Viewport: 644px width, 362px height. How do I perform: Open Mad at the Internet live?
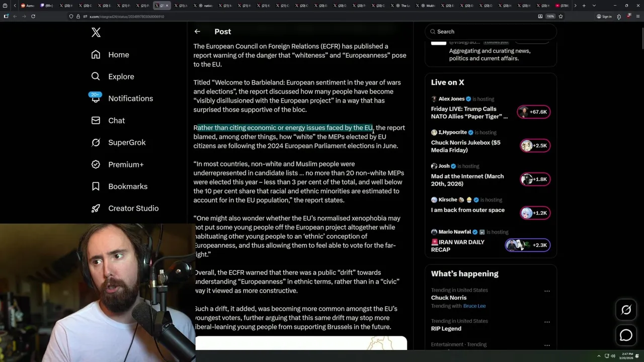pyautogui.click(x=467, y=180)
